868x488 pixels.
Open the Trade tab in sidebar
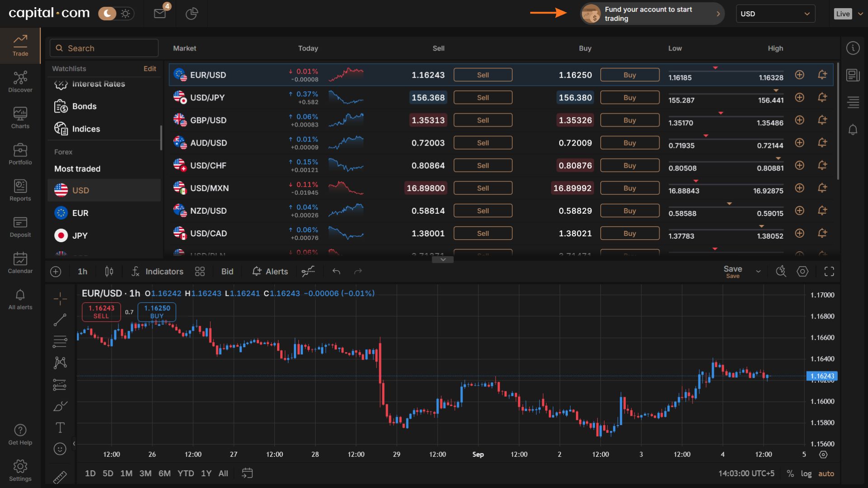20,46
